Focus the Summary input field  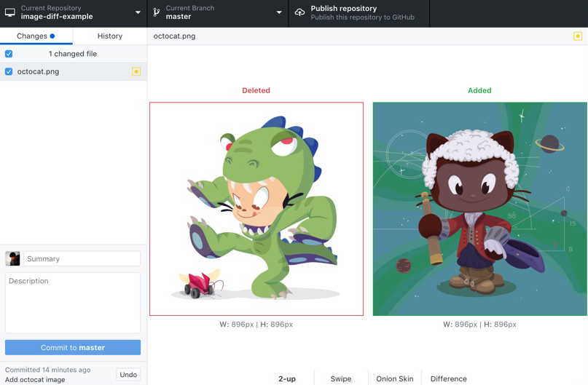82,259
